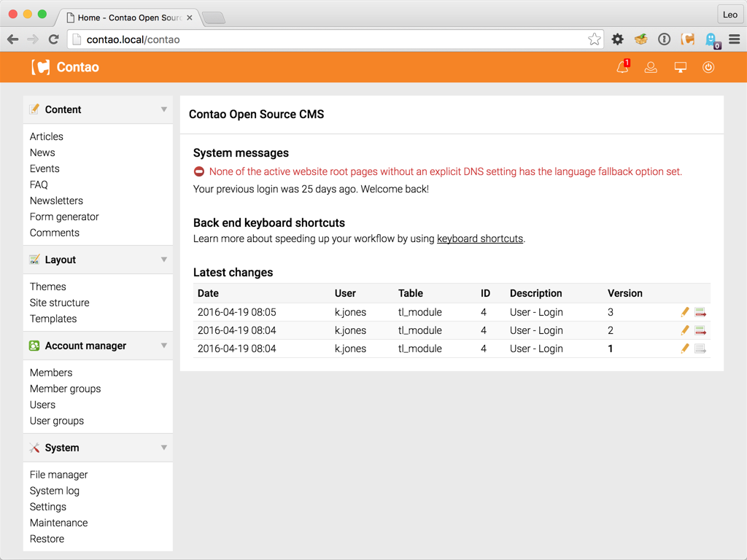Click the front end preview monitor icon
Image resolution: width=747 pixels, height=560 pixels.
click(x=681, y=68)
